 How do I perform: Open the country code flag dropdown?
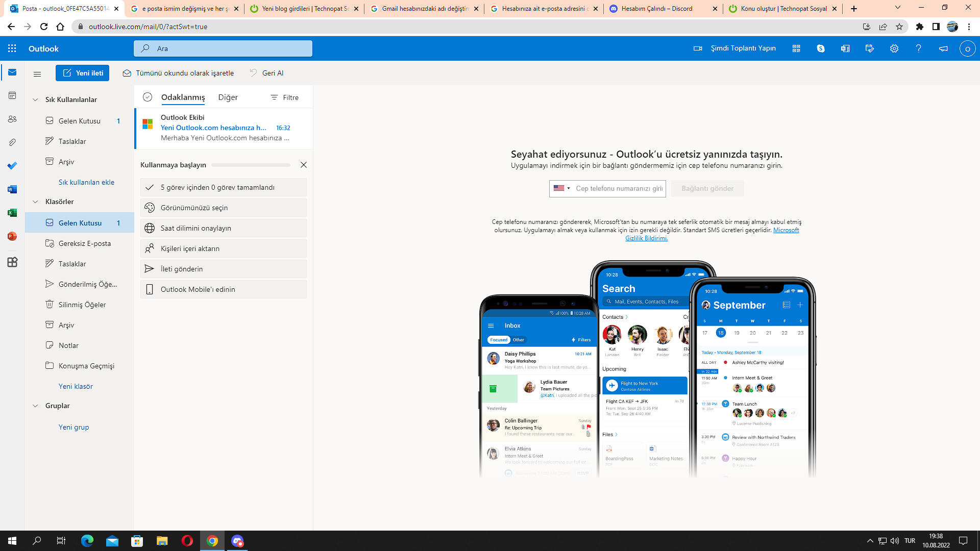pyautogui.click(x=561, y=188)
